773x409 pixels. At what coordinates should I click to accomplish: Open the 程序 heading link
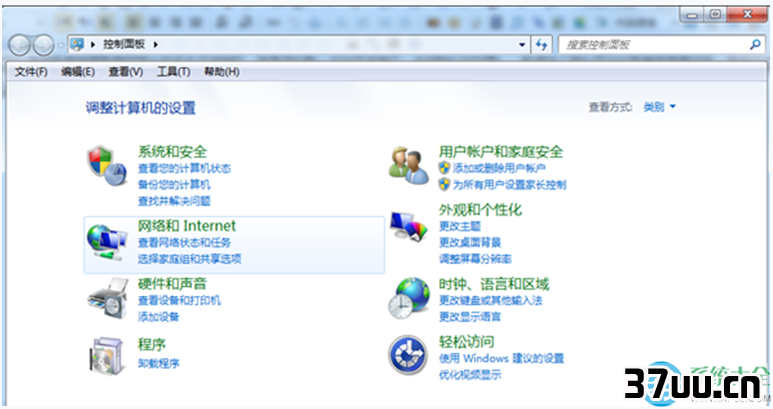152,344
